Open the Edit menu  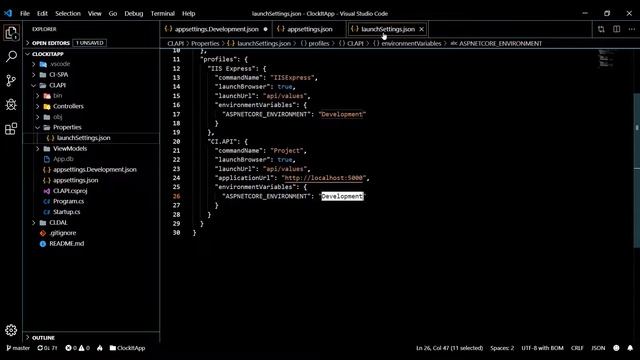(x=42, y=13)
